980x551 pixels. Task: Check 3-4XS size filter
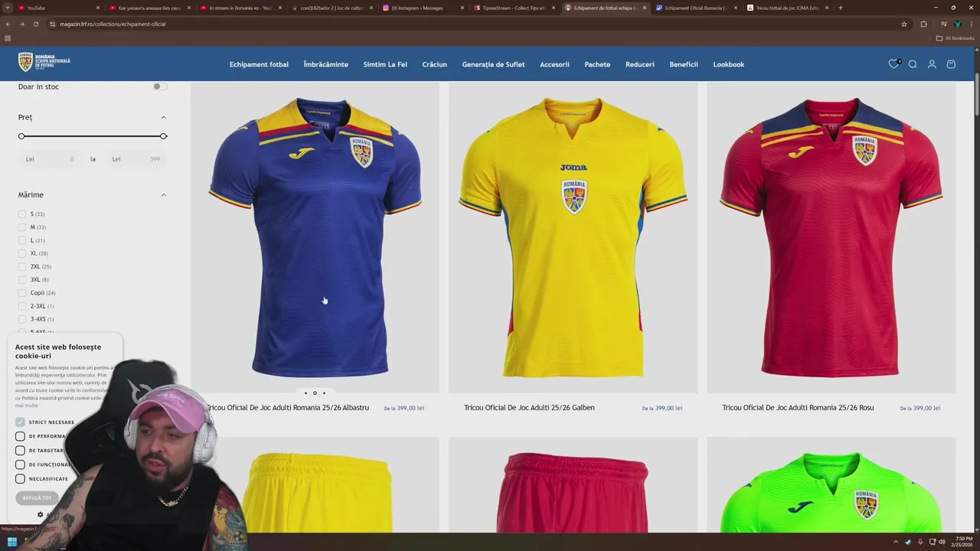[x=22, y=319]
